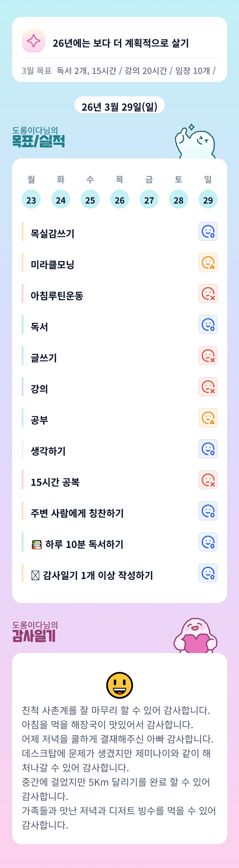Select Sunday the 29th
Image resolution: width=239 pixels, height=868 pixels.
coord(208,199)
